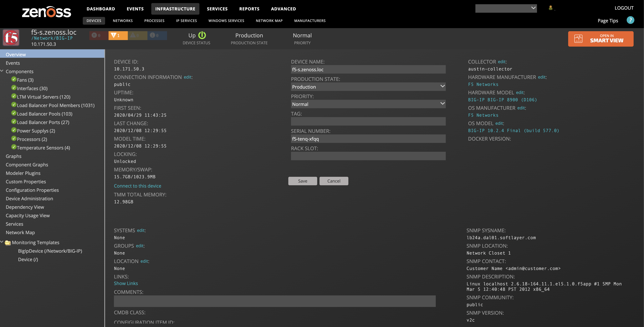Open the Services top menu
The height and width of the screenshot is (327, 644).
point(217,9)
